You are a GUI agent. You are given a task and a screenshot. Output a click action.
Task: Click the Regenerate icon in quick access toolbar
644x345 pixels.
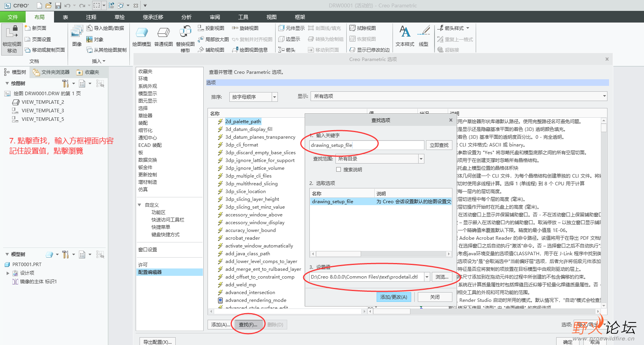pos(112,5)
